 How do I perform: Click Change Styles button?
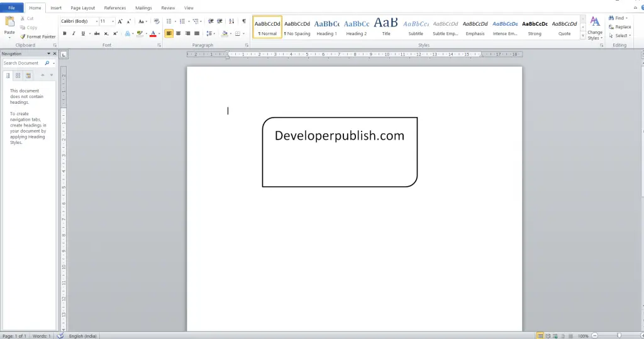[x=595, y=28]
